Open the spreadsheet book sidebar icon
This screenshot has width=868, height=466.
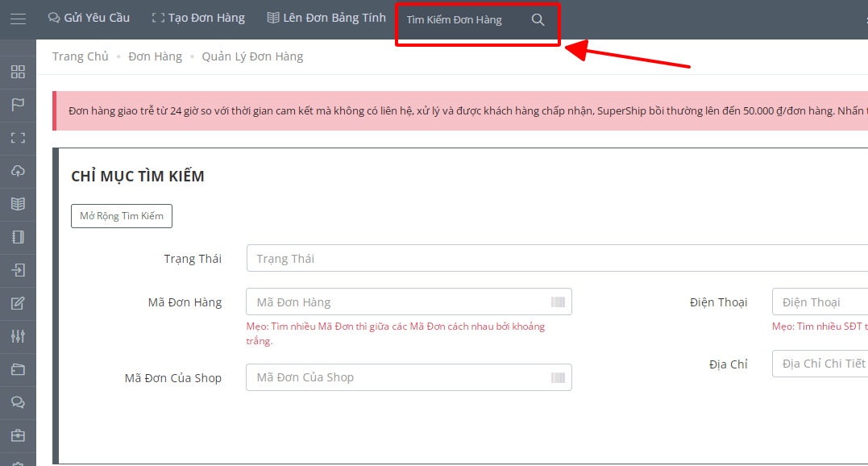pyautogui.click(x=18, y=204)
